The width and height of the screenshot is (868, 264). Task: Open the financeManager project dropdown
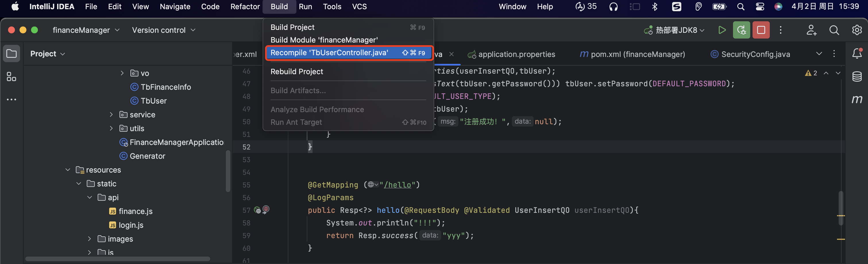click(x=86, y=30)
